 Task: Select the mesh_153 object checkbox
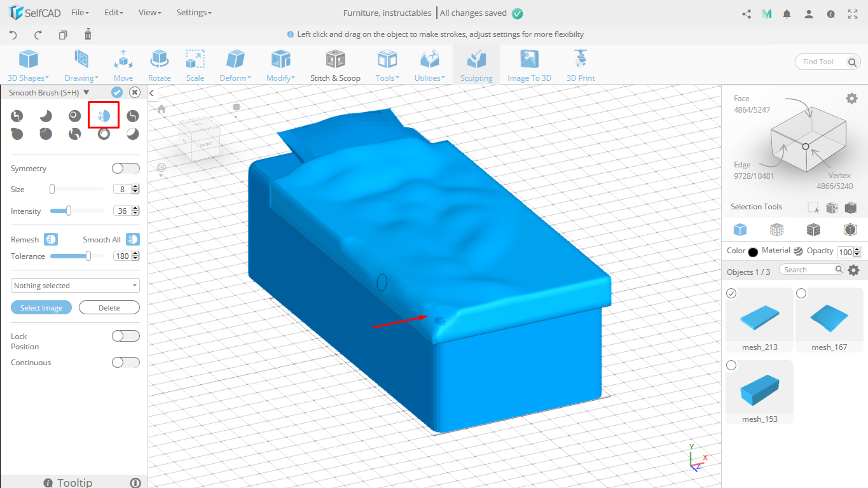731,365
